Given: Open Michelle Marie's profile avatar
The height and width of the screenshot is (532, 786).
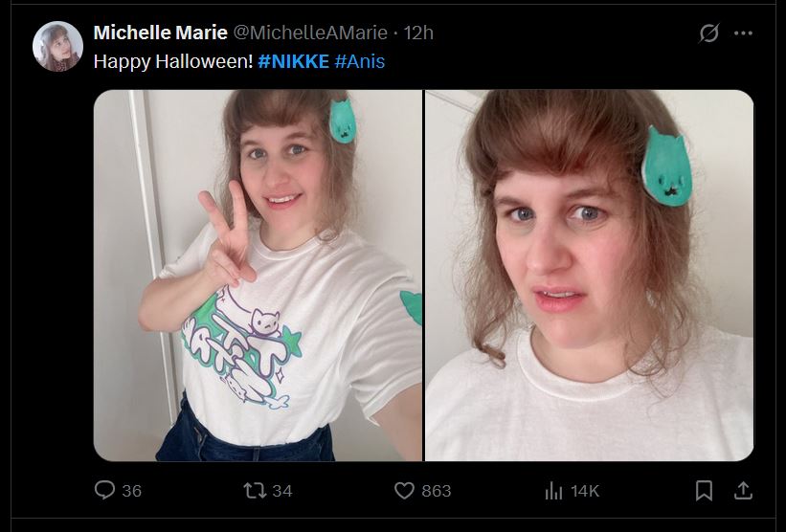Looking at the screenshot, I should pyautogui.click(x=57, y=46).
